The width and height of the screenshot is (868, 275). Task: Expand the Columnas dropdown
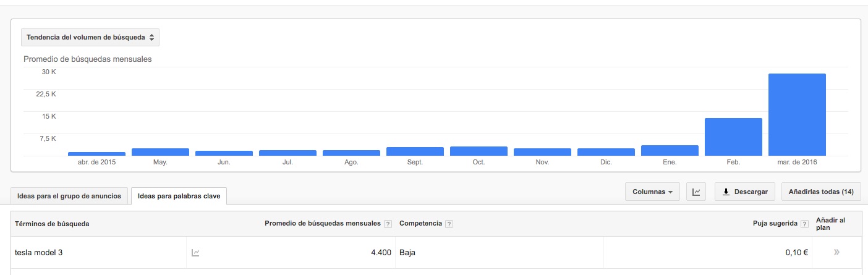[652, 192]
